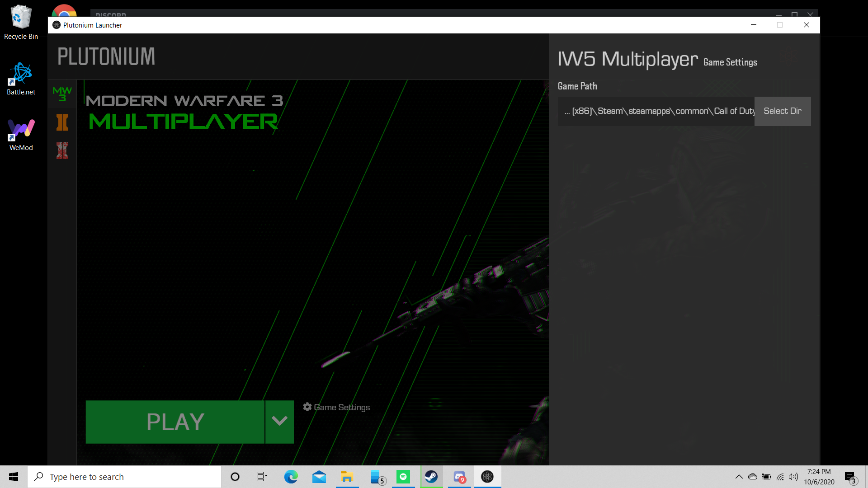Click the PLUTONIUM logo header
This screenshot has height=488, width=868.
click(x=106, y=56)
